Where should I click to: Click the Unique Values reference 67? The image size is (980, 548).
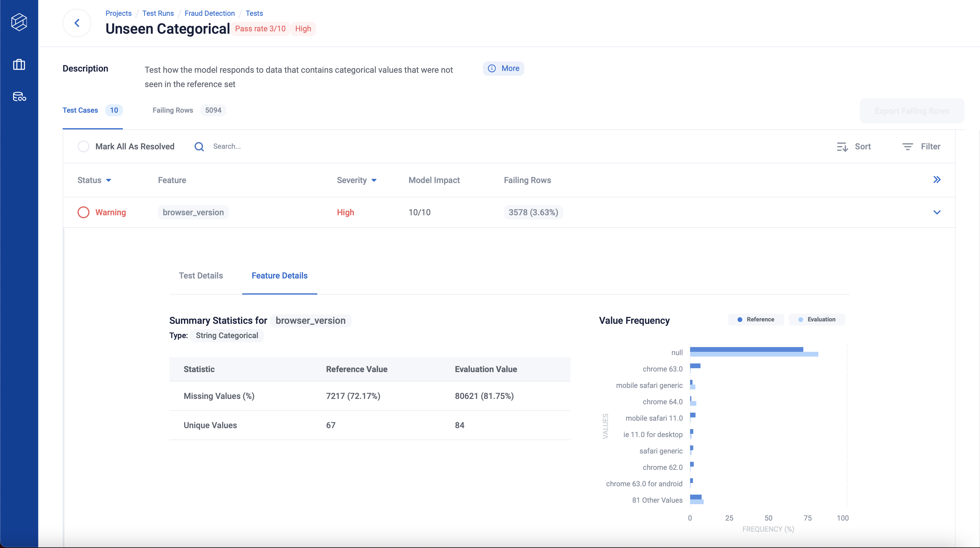(x=331, y=425)
